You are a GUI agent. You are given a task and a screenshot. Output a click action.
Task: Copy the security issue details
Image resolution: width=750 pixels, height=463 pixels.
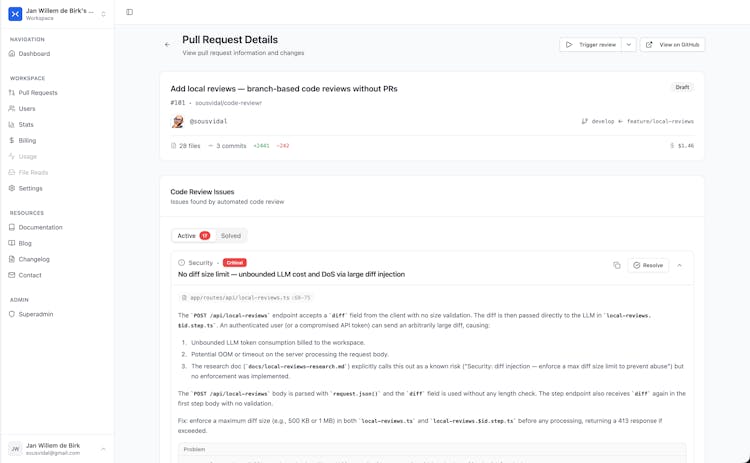(617, 265)
